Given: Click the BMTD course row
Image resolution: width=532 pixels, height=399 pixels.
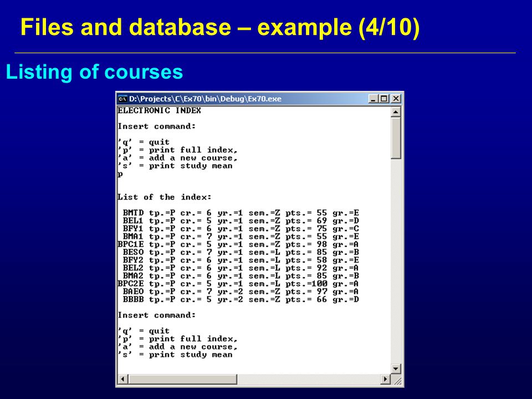Looking at the screenshot, I should click(241, 213).
